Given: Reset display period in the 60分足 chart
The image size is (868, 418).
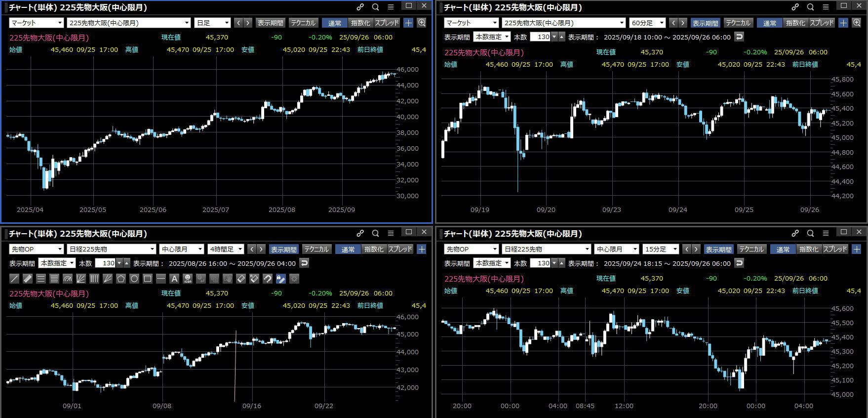Looking at the screenshot, I should (739, 37).
